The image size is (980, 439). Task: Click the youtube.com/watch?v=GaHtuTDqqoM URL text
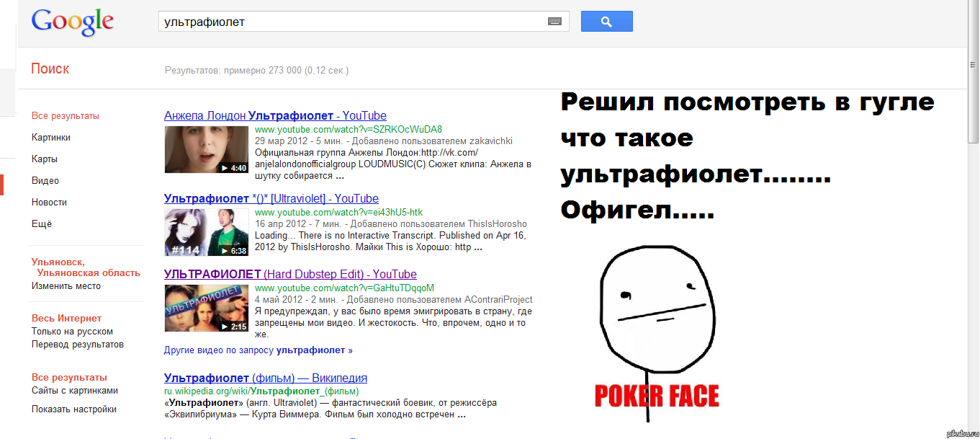pos(345,288)
